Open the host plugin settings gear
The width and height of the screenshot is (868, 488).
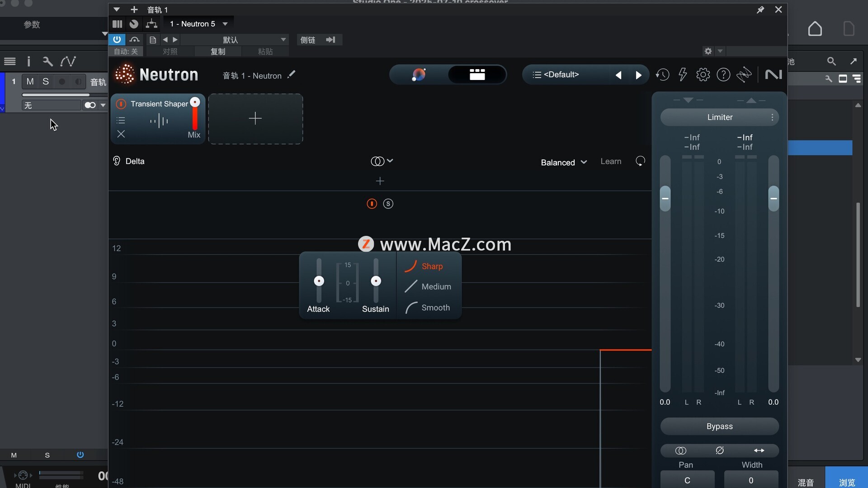coord(708,51)
